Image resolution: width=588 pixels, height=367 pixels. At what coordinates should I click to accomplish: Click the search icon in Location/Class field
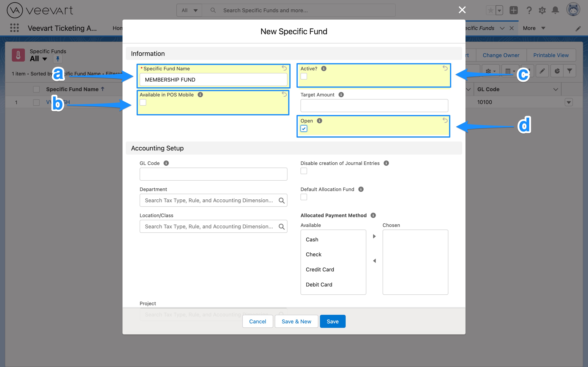(282, 226)
